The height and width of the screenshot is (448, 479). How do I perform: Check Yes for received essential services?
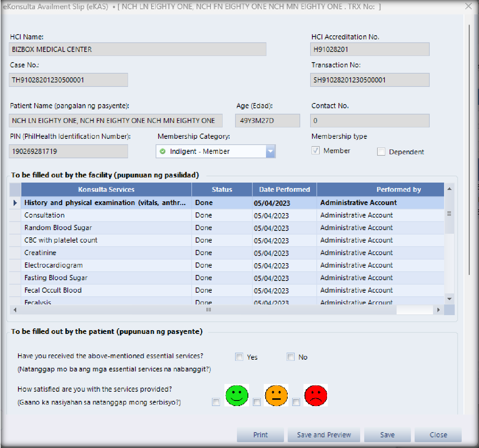(x=239, y=357)
